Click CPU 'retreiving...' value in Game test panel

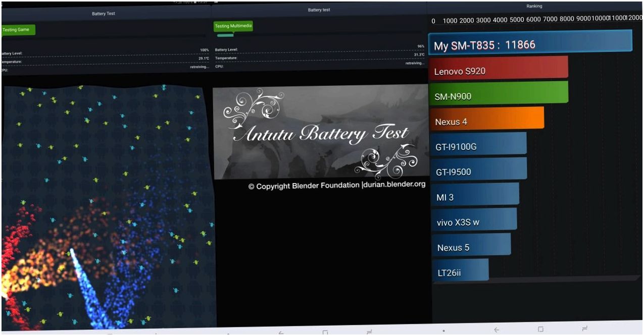click(199, 67)
